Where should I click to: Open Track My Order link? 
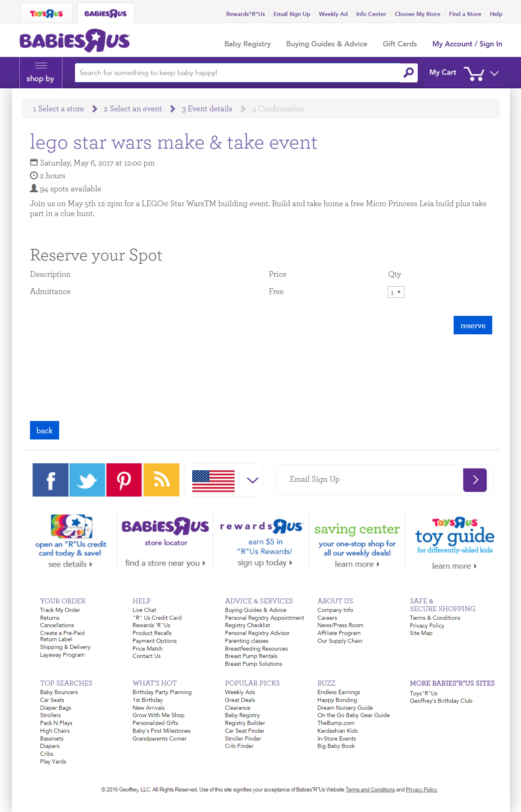pos(60,610)
